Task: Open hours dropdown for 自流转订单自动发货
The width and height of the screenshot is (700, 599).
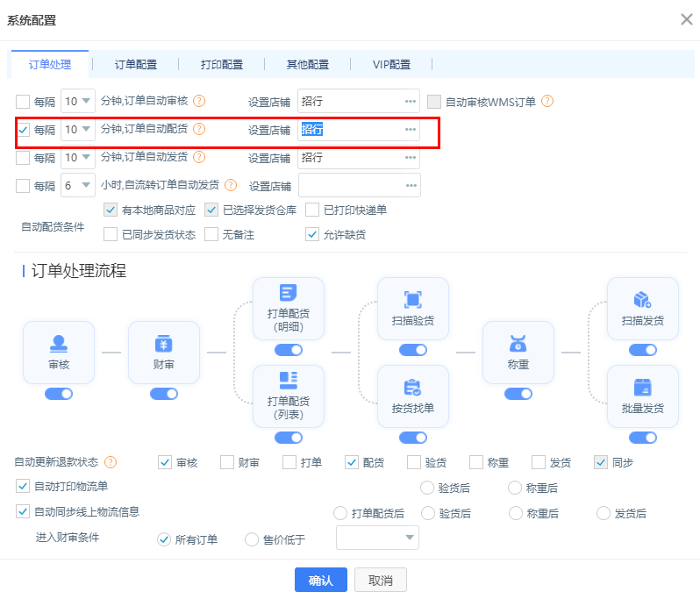Action: click(78, 185)
